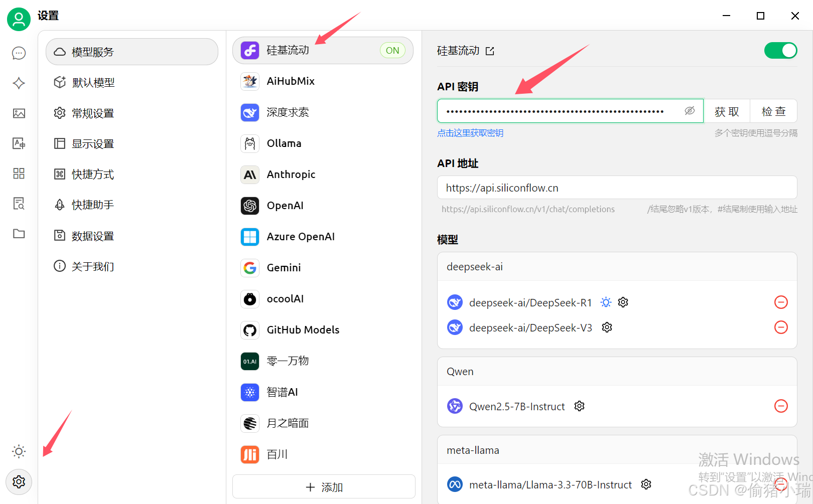Open 常规设置 settings section

[x=132, y=113]
